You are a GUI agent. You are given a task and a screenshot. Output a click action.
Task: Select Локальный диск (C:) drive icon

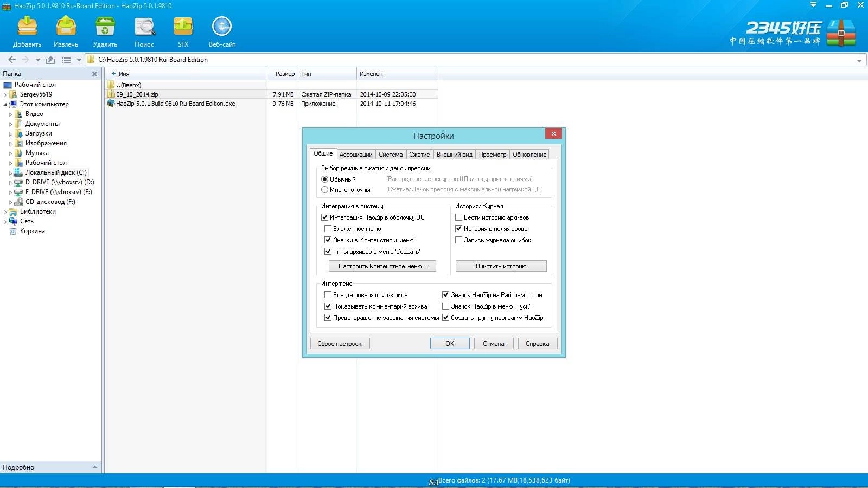point(18,172)
